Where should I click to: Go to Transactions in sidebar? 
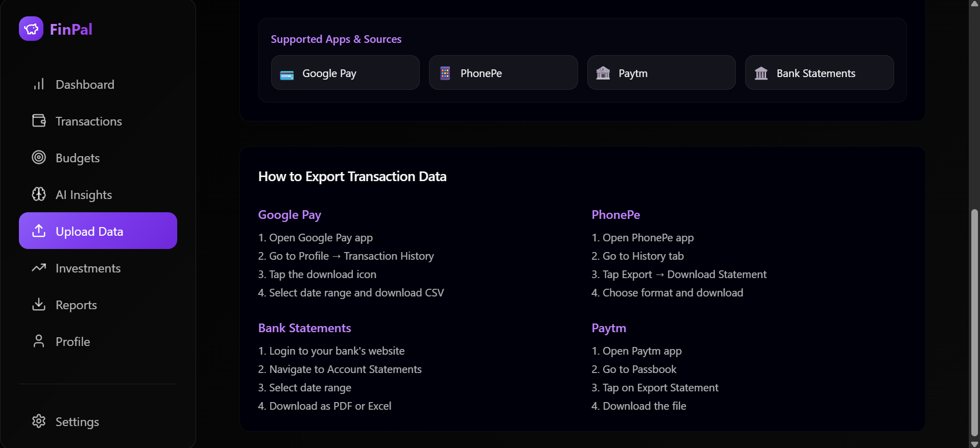point(98,121)
